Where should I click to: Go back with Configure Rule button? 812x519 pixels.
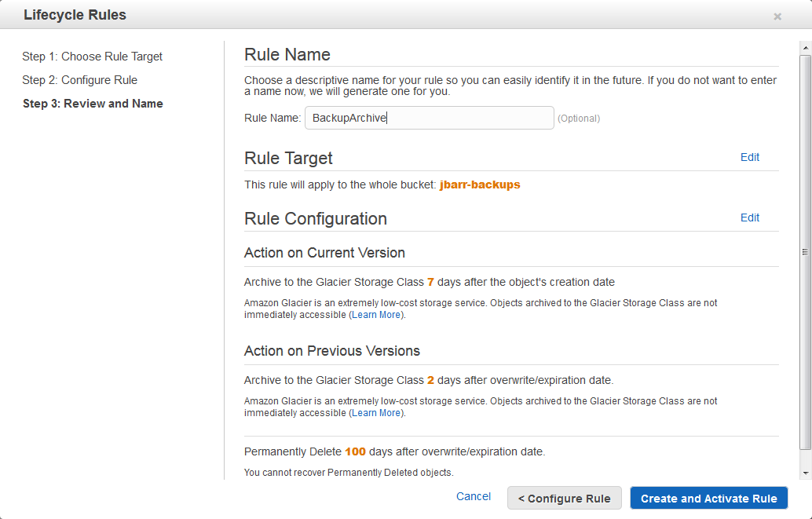pos(564,499)
